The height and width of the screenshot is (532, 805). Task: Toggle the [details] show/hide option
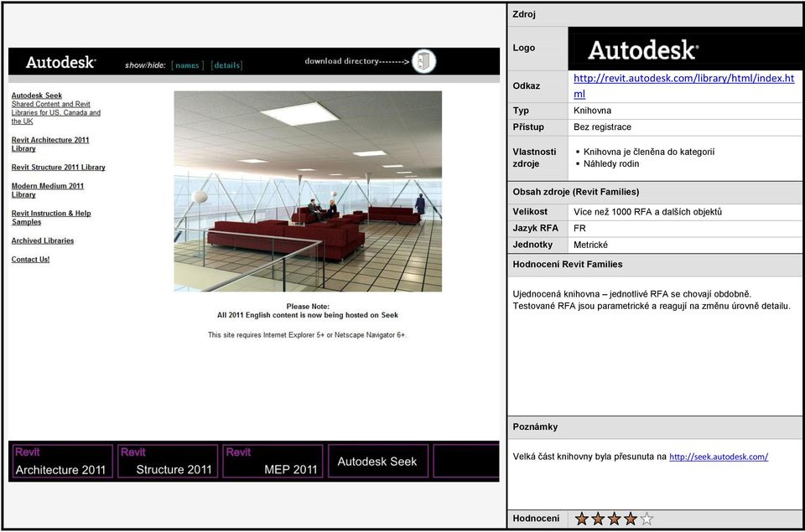click(x=226, y=65)
